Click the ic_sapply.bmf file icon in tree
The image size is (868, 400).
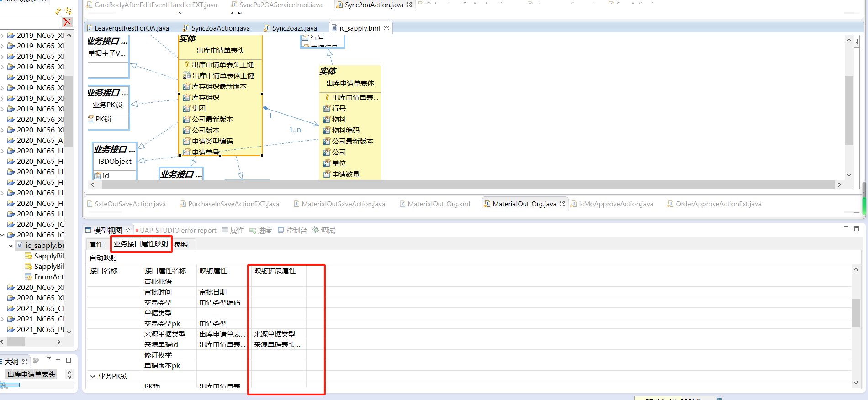tap(20, 245)
